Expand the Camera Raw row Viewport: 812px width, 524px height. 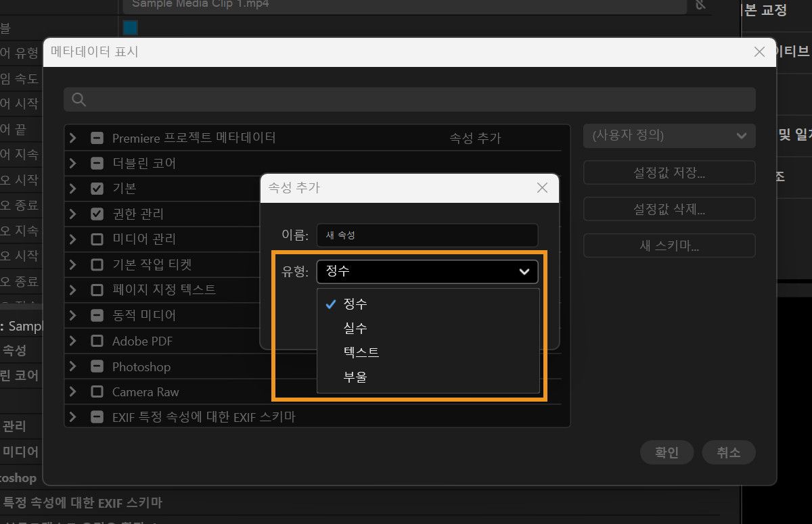(73, 391)
